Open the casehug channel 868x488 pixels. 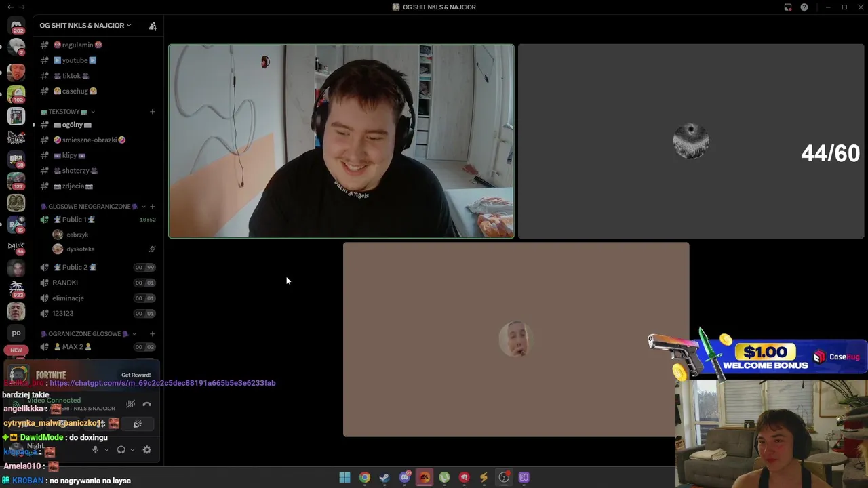(98, 91)
